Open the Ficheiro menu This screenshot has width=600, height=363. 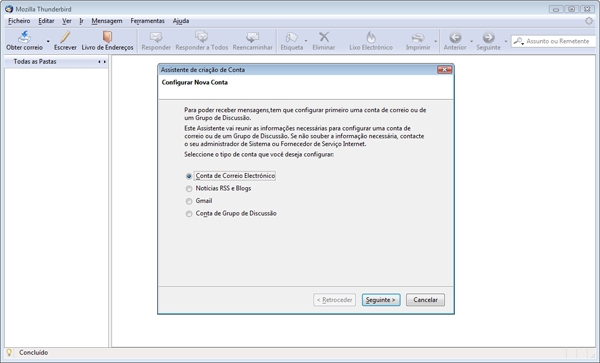19,21
